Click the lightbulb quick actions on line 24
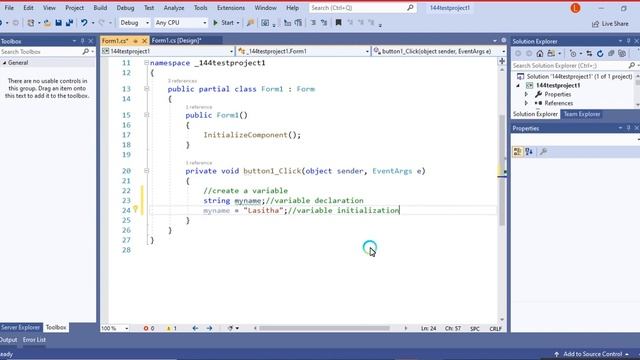 pos(136,210)
